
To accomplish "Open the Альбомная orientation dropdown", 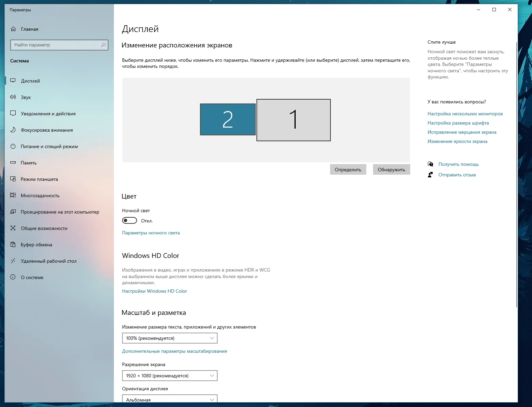I will [x=169, y=398].
